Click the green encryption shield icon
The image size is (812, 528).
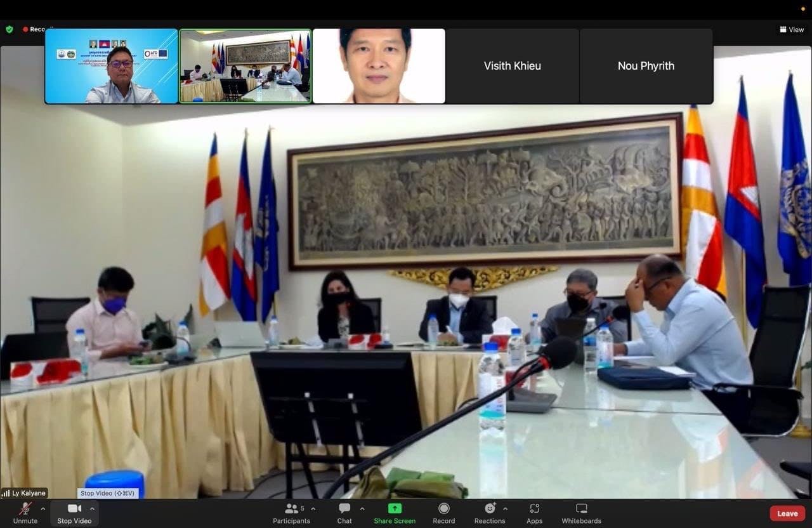pos(10,29)
